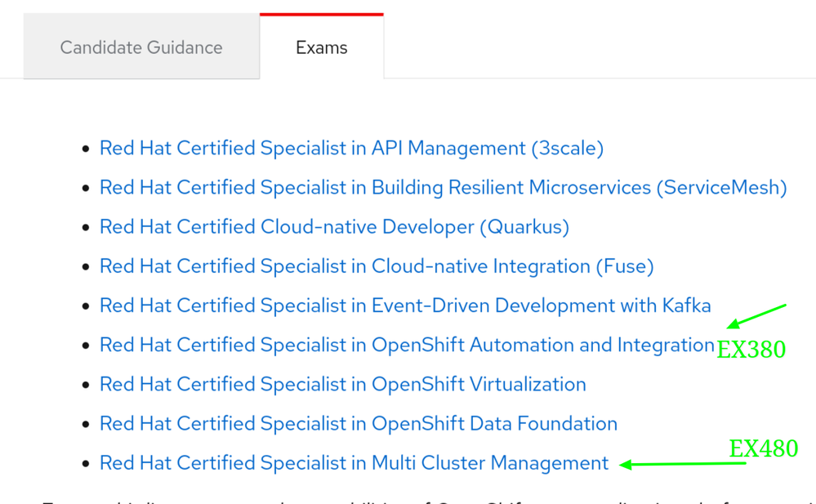This screenshot has height=504, width=816.
Task: Click the green EX480 annotation label
Action: (763, 448)
